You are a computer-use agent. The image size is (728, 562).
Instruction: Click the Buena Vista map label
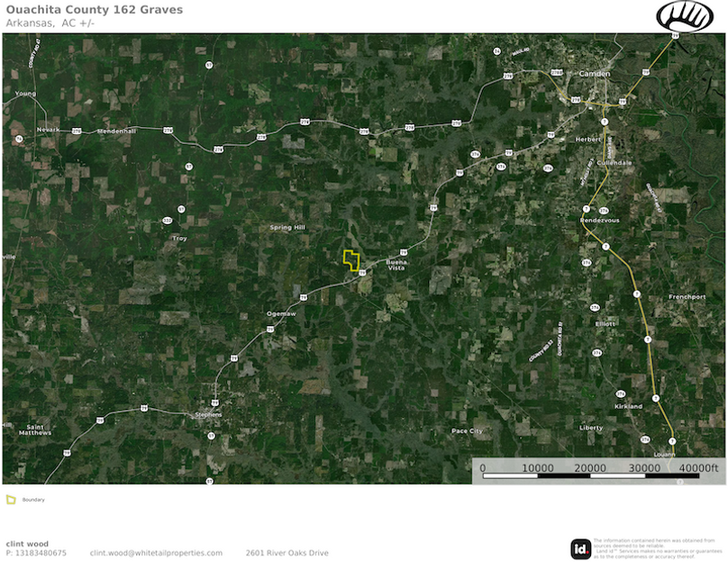396,265
